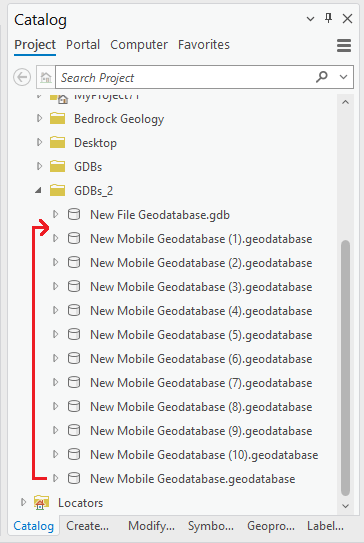Click the scroll up arrow
Image resolution: width=364 pixels, height=543 pixels.
tap(345, 102)
